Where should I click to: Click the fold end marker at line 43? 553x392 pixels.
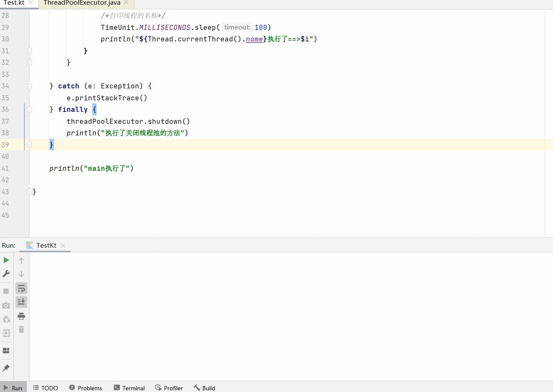click(29, 191)
